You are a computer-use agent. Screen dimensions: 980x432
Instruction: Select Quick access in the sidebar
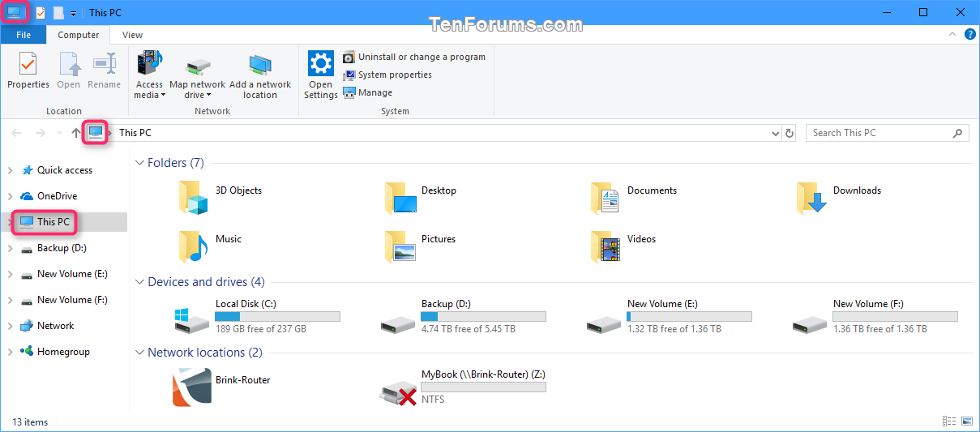click(65, 170)
